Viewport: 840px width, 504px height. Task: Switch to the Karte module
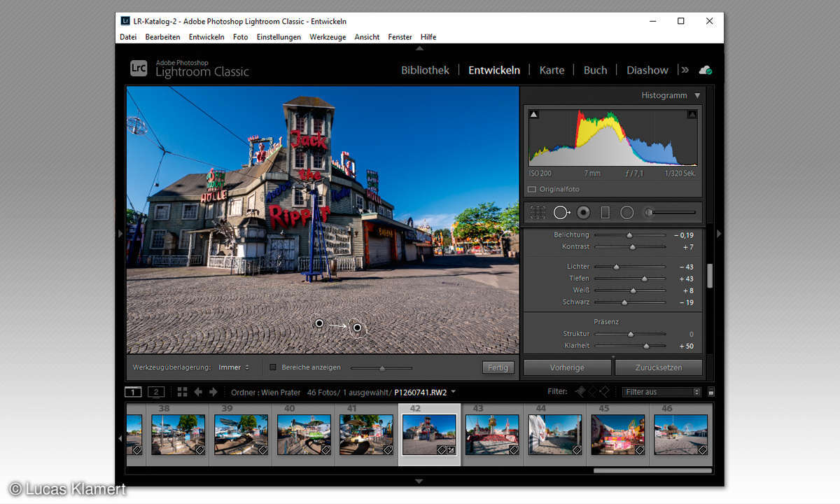[552, 70]
